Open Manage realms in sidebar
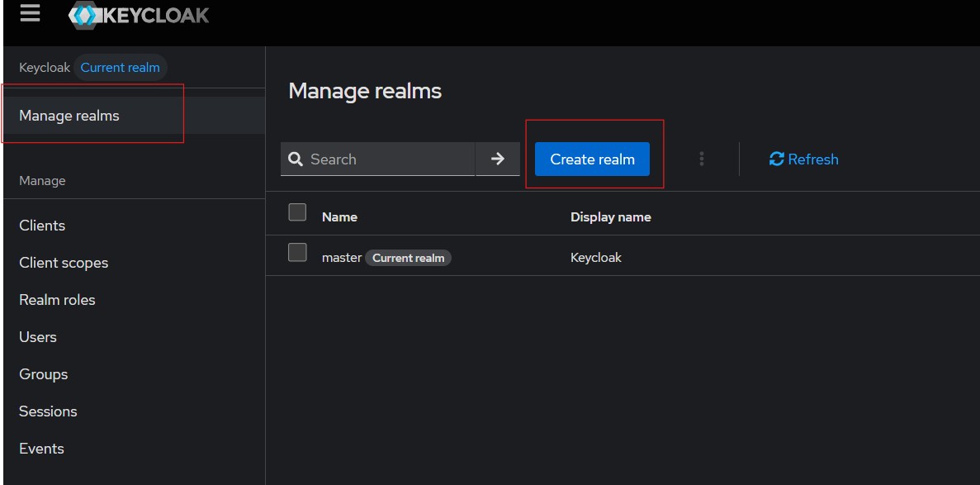 [69, 116]
